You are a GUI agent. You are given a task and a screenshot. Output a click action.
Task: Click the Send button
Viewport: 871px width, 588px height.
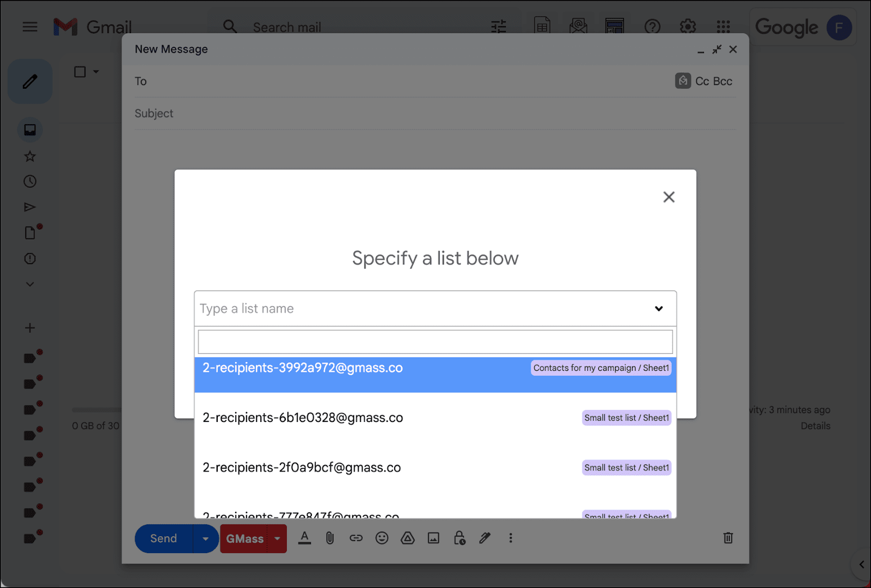[x=163, y=538]
